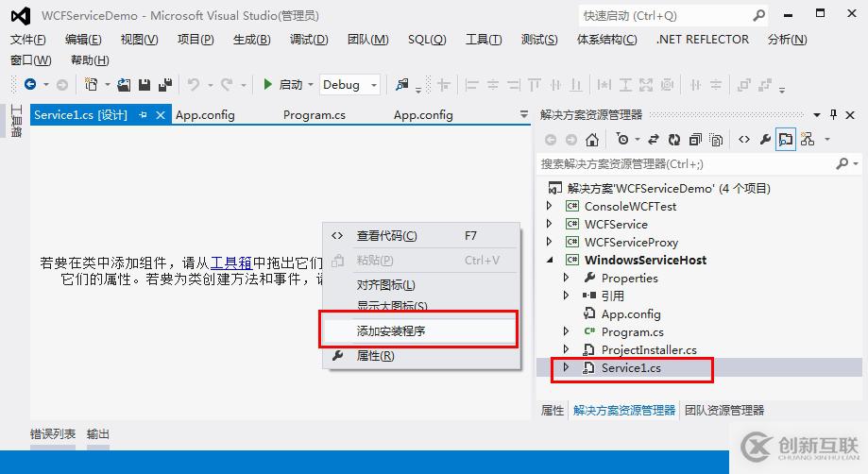The height and width of the screenshot is (474, 868).
Task: Click the Align Lefts layout icon
Action: pos(471,85)
